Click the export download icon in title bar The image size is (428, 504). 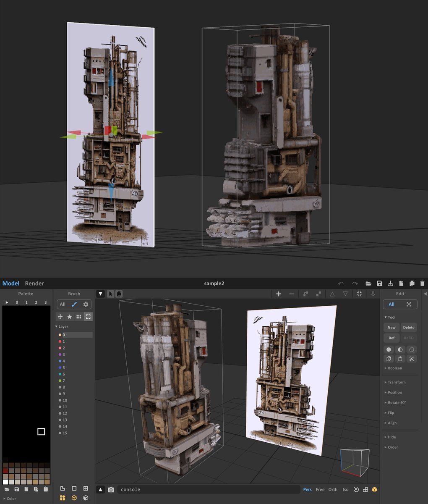(x=390, y=283)
